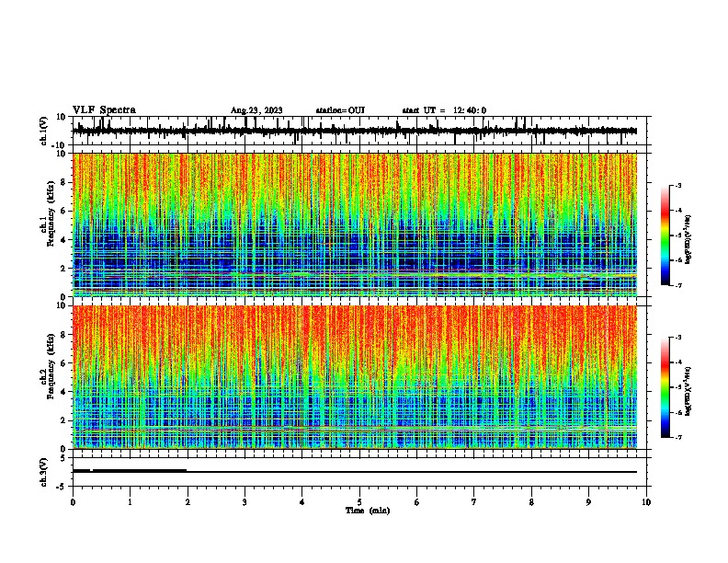Click the "ch.1(V)" waveform axis label
728x563 pixels.
pos(44,131)
